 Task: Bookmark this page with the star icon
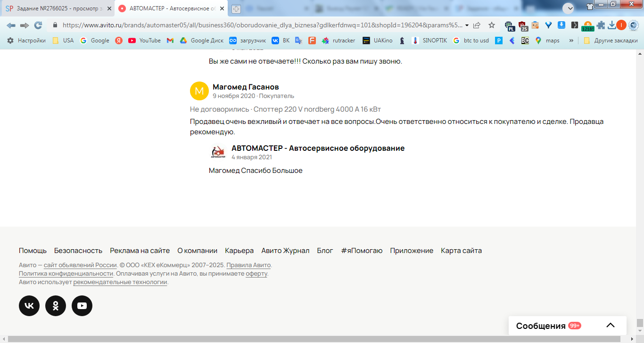492,25
